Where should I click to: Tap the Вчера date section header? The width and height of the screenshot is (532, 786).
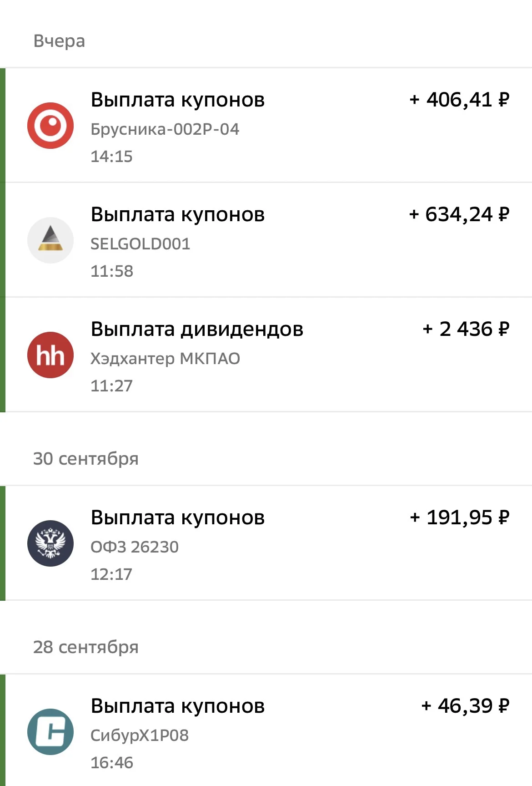(x=59, y=41)
